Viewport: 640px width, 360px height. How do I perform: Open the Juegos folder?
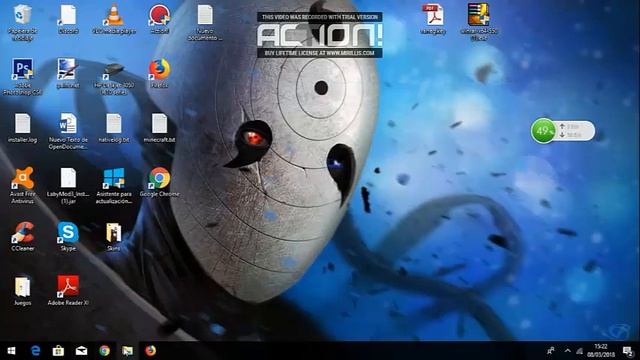(x=22, y=287)
